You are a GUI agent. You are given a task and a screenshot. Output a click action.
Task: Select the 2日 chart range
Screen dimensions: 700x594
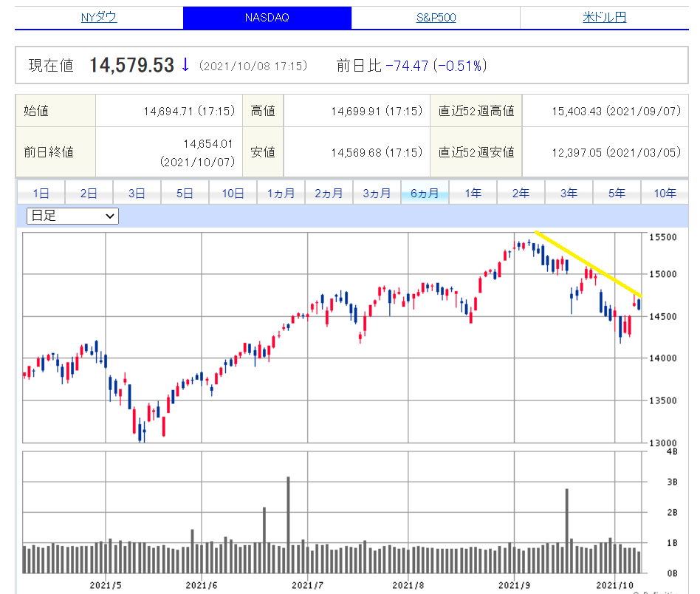pyautogui.click(x=89, y=193)
